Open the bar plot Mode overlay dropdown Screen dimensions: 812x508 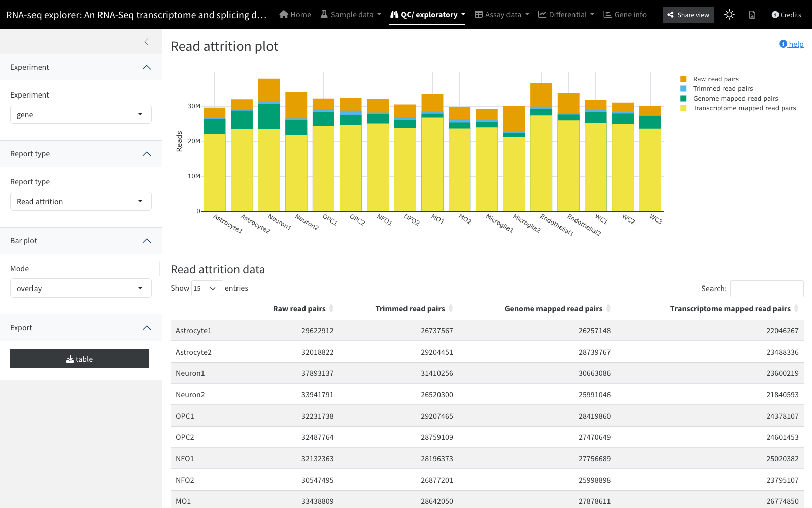click(x=81, y=288)
